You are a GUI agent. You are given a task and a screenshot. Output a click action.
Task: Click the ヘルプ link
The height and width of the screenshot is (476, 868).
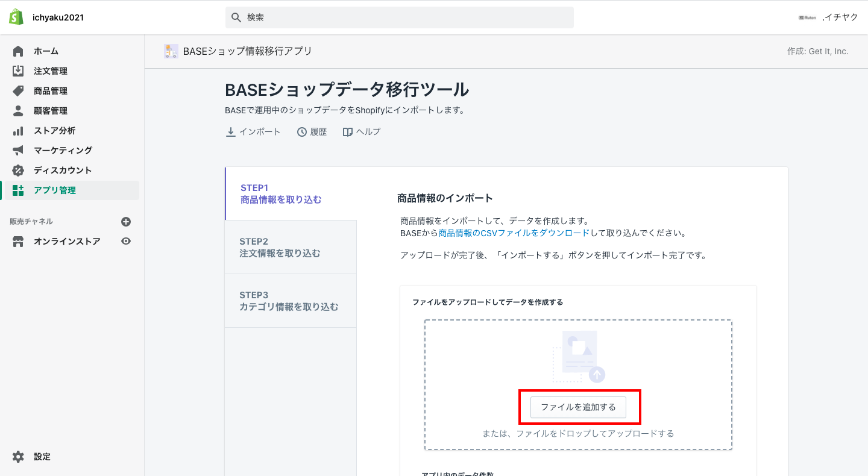[x=362, y=131]
